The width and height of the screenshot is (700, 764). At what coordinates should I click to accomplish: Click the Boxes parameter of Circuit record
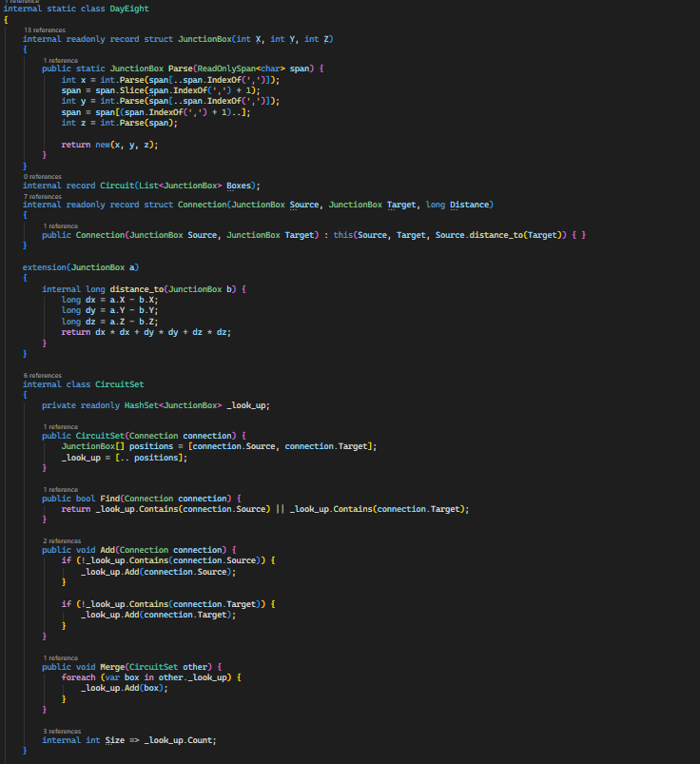(239, 186)
